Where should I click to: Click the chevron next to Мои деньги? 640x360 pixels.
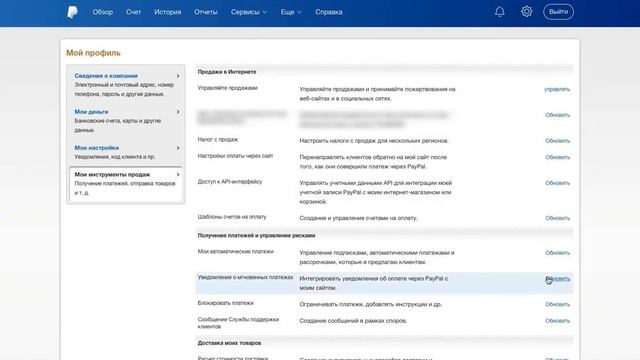[178, 112]
